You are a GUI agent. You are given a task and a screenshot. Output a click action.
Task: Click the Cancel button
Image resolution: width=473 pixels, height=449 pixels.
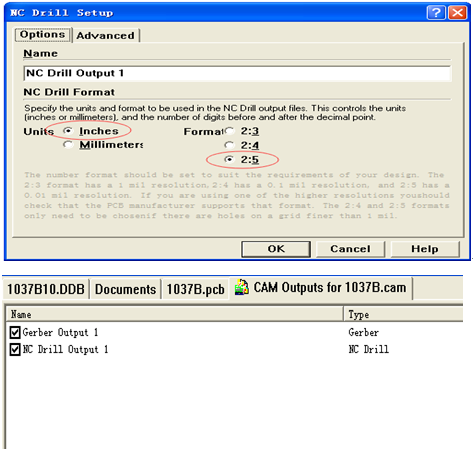[x=350, y=249]
